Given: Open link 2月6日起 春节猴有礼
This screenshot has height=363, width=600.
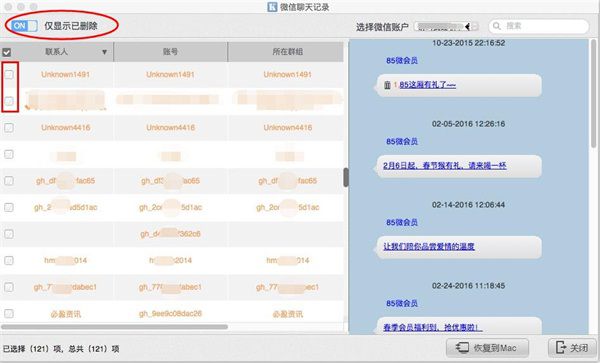Looking at the screenshot, I should tap(445, 166).
